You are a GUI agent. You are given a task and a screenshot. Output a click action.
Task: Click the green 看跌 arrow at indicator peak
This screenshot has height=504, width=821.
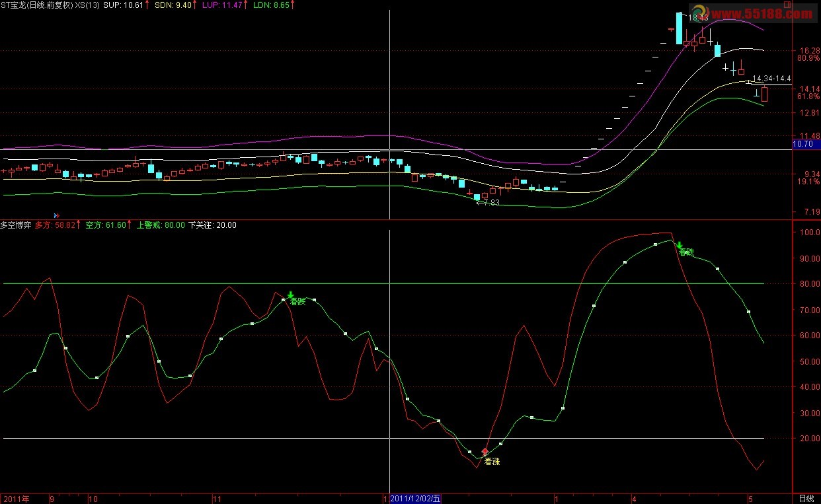pyautogui.click(x=679, y=244)
